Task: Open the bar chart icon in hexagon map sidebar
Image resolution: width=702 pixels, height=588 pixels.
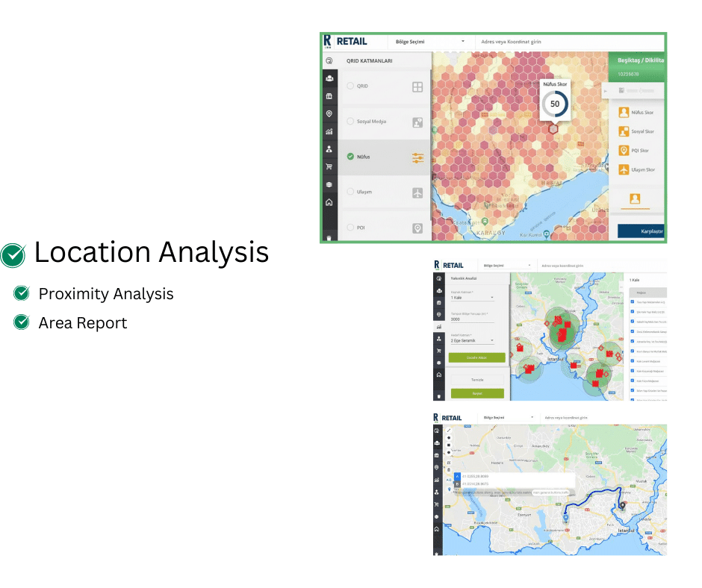Action: tap(329, 131)
